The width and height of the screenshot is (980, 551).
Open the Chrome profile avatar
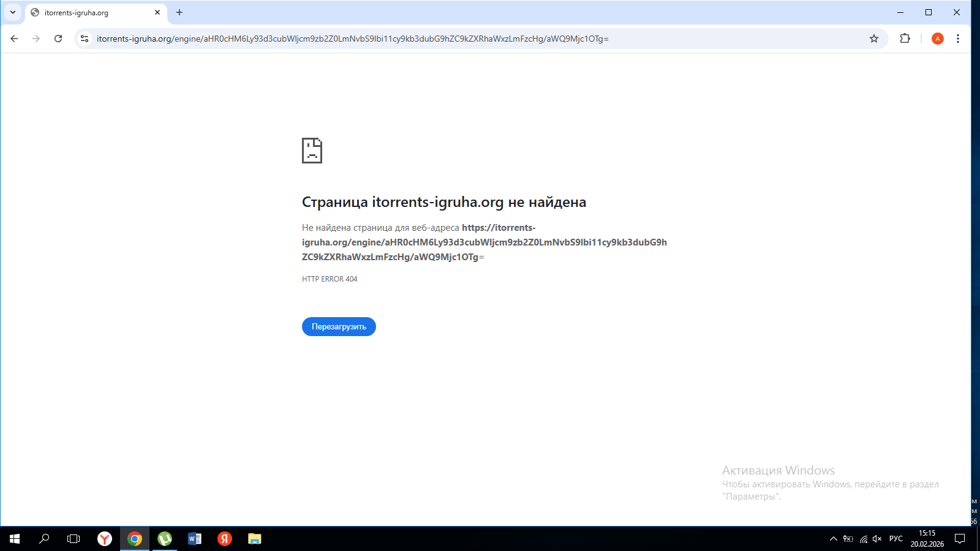tap(938, 39)
